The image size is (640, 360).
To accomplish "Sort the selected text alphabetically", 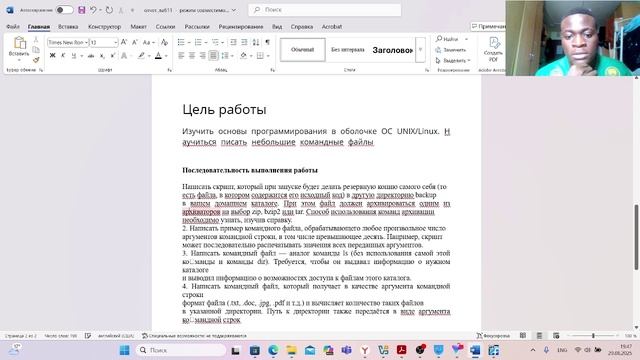I will click(256, 42).
